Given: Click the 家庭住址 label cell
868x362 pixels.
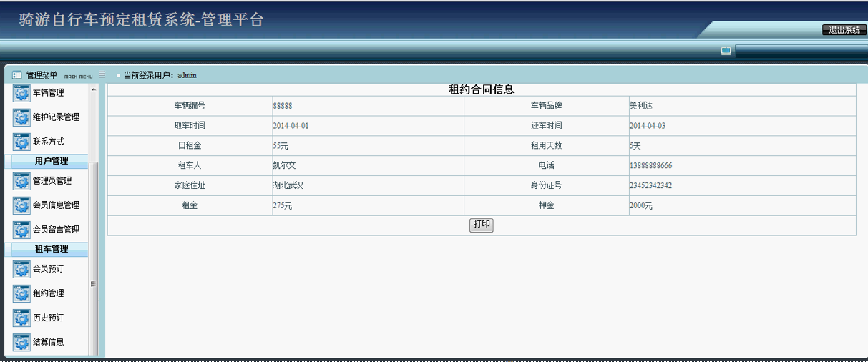Looking at the screenshot, I should point(190,186).
